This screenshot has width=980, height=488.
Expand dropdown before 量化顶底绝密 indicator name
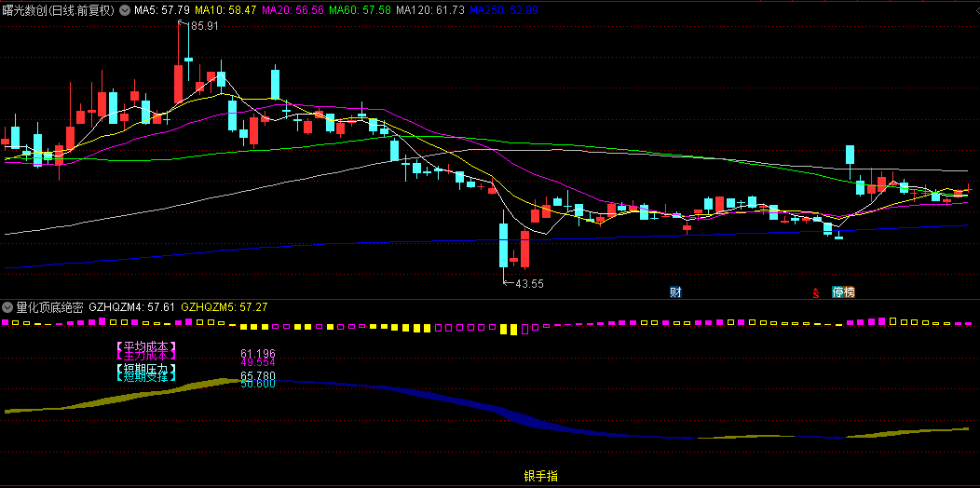tap(8, 306)
